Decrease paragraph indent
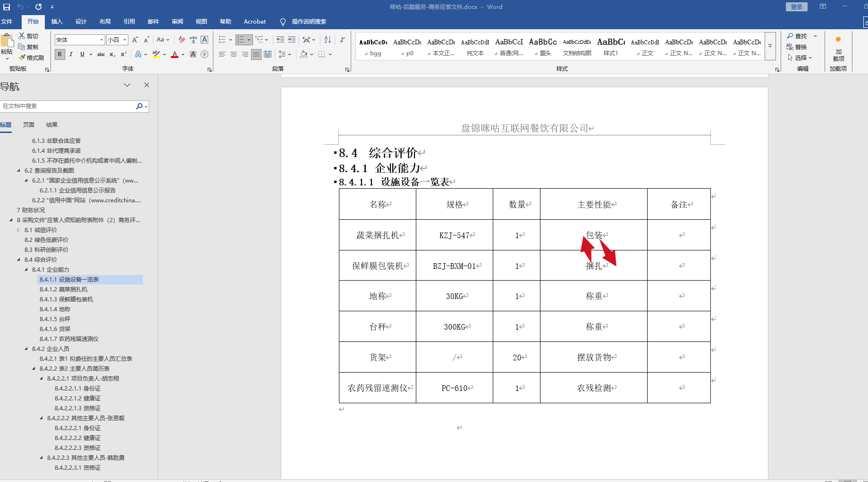868x482 pixels. (x=280, y=40)
